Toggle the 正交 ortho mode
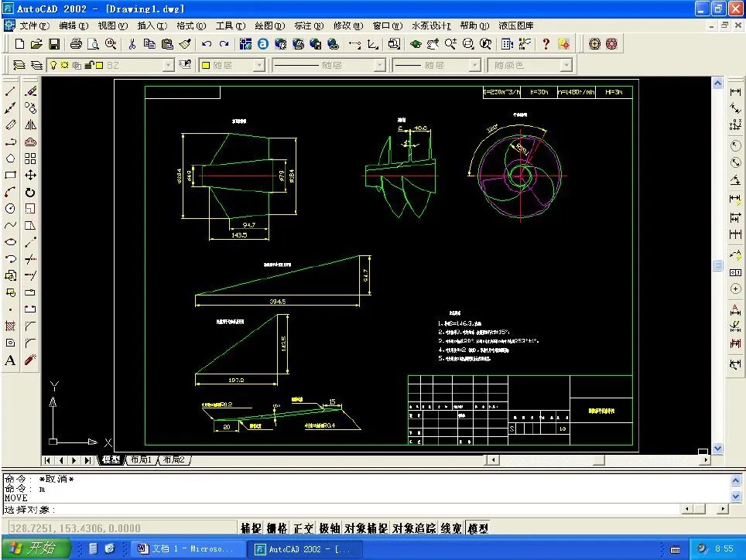Viewport: 746px width, 560px height. tap(303, 528)
